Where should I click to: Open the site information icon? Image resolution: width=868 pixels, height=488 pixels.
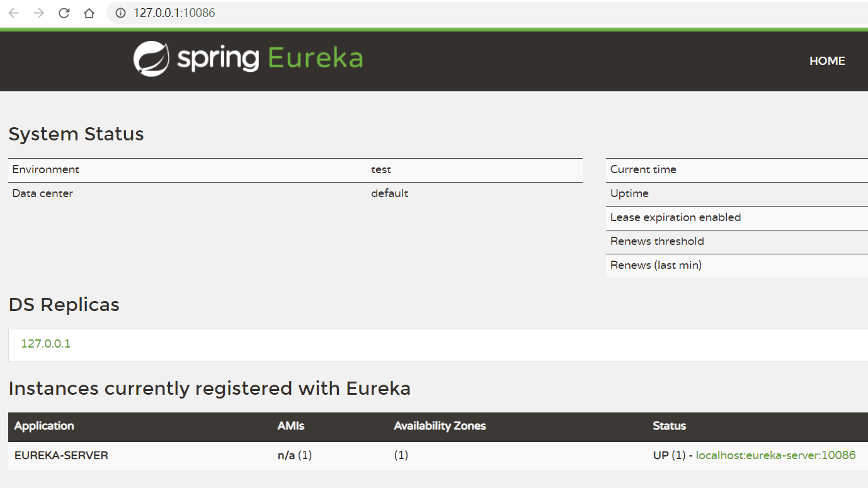[120, 13]
